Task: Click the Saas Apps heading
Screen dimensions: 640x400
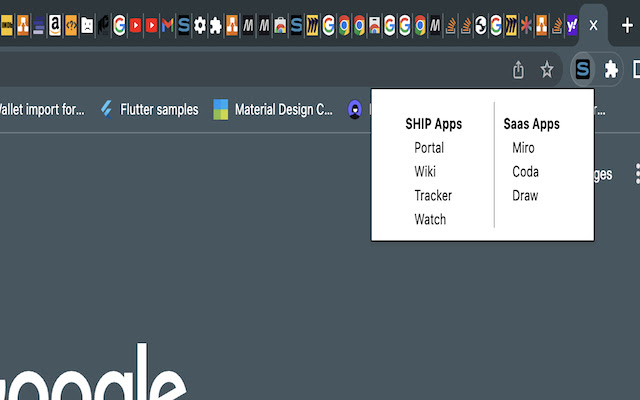Action: pos(531,124)
